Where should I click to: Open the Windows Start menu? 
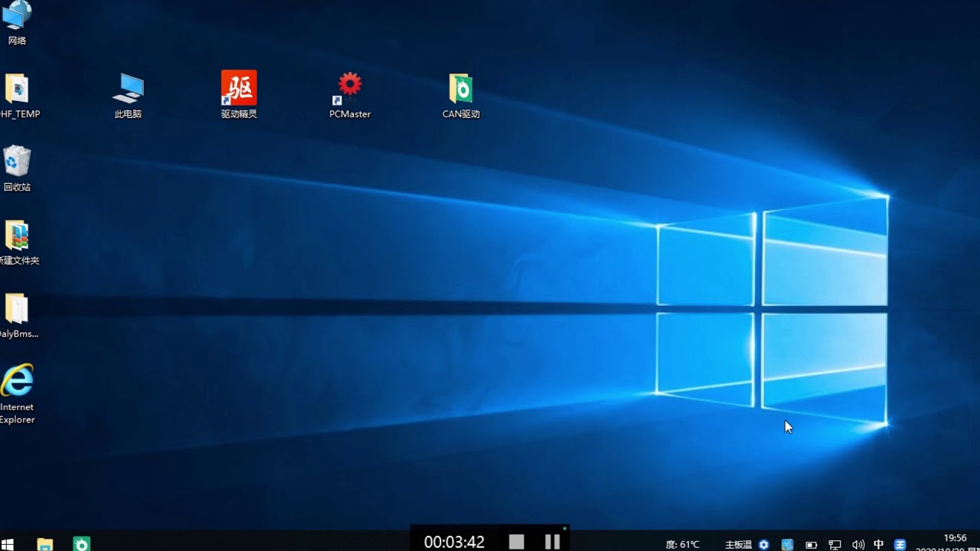[x=8, y=543]
